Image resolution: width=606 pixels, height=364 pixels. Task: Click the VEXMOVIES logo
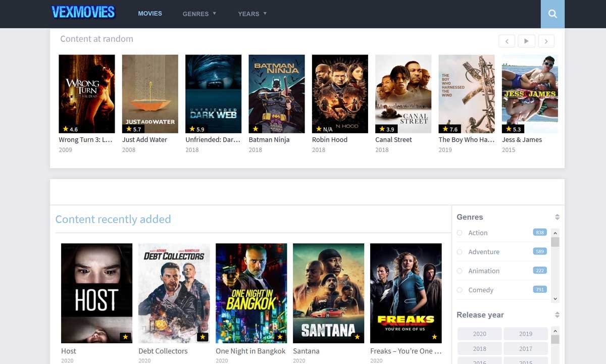coord(83,12)
